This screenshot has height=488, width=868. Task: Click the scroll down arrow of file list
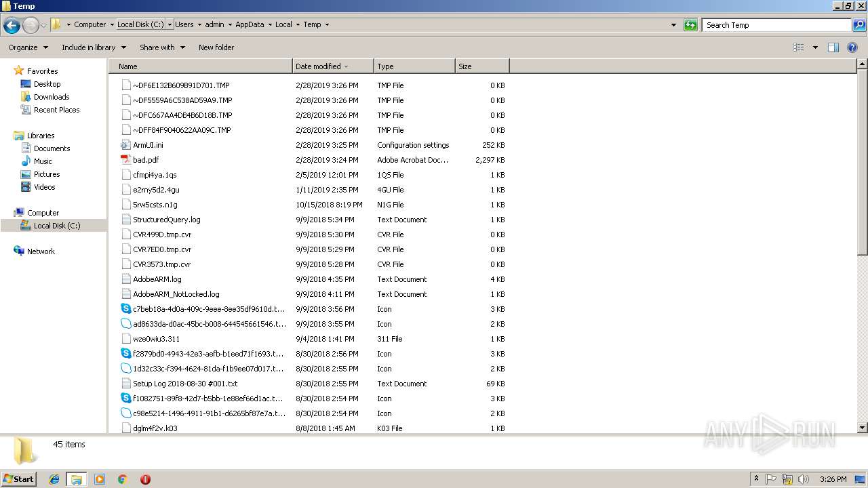(x=863, y=428)
